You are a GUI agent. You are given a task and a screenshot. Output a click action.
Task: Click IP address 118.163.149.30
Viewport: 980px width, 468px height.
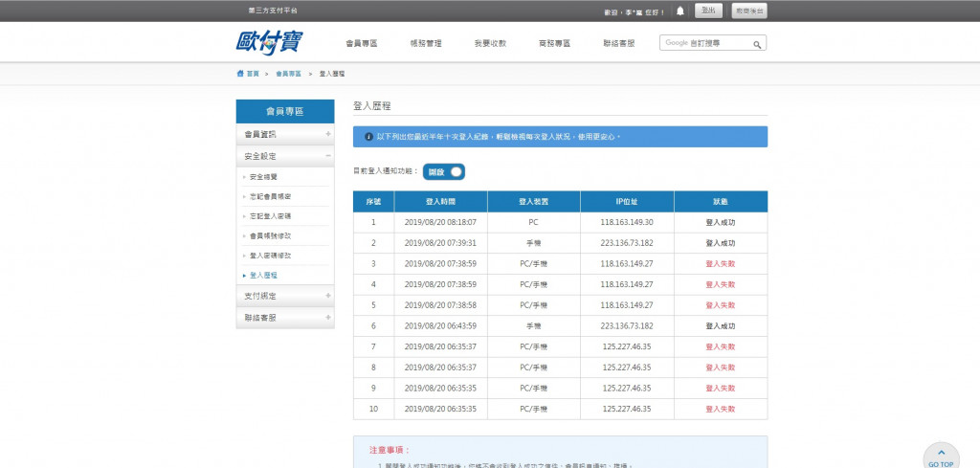point(627,222)
